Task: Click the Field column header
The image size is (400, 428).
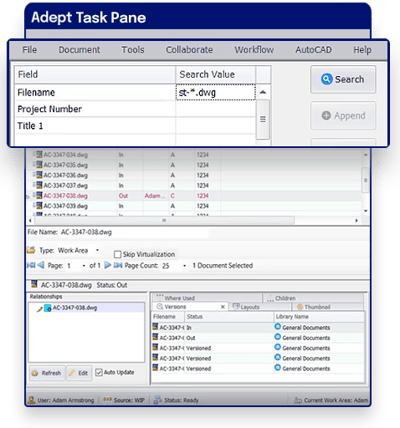Action: click(x=95, y=74)
